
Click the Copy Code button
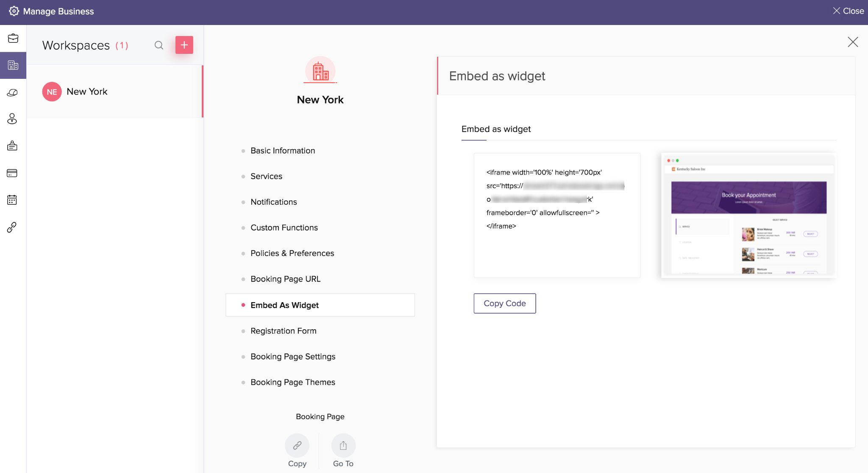504,303
